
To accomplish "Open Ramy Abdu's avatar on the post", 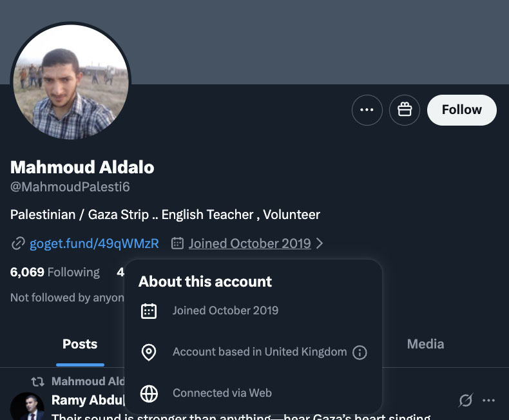I will coord(28,406).
